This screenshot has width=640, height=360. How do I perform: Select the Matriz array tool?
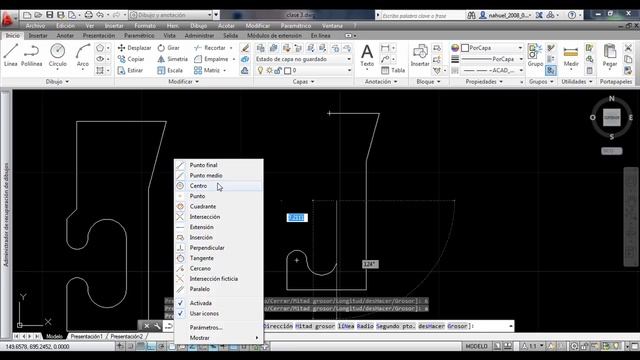tap(207, 70)
